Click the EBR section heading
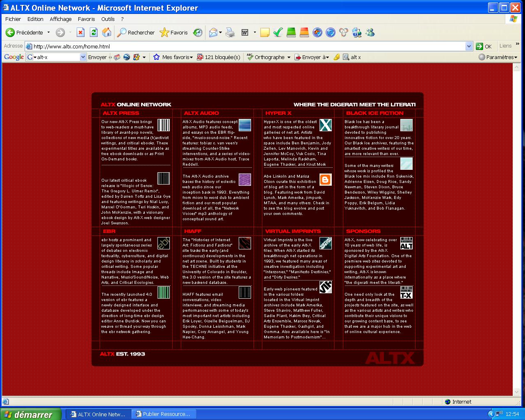 pos(110,231)
